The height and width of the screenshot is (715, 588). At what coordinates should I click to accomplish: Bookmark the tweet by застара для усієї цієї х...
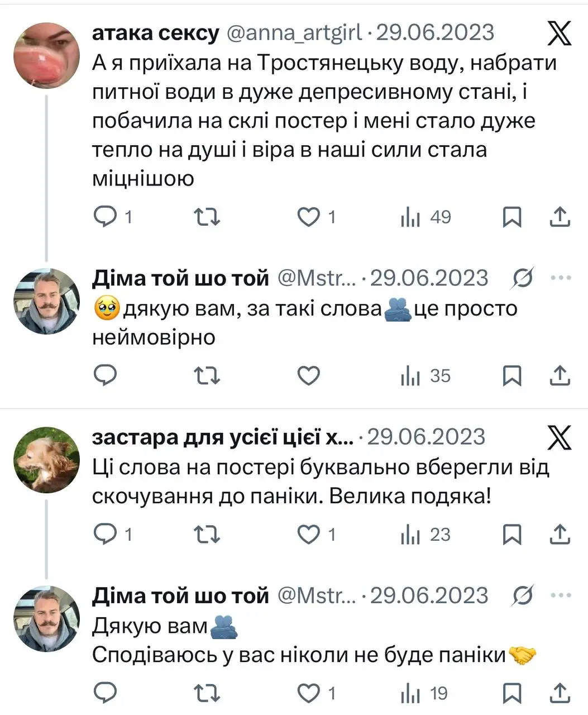click(x=512, y=535)
